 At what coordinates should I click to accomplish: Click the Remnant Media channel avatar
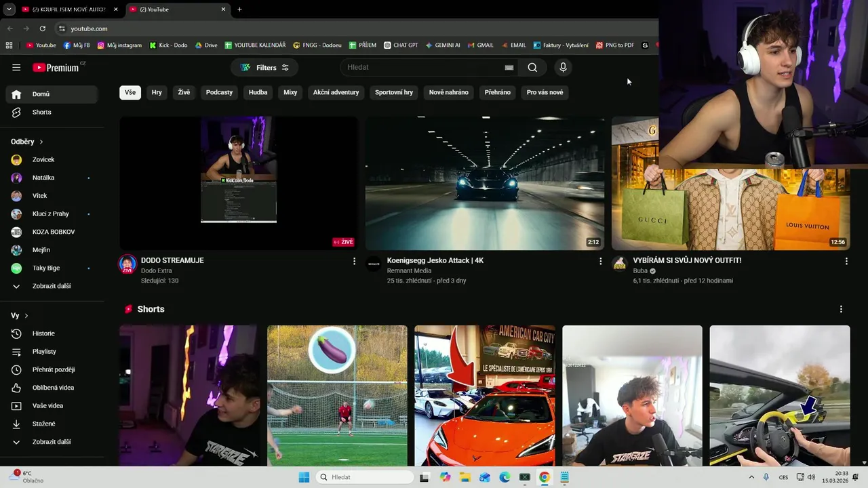pyautogui.click(x=374, y=264)
